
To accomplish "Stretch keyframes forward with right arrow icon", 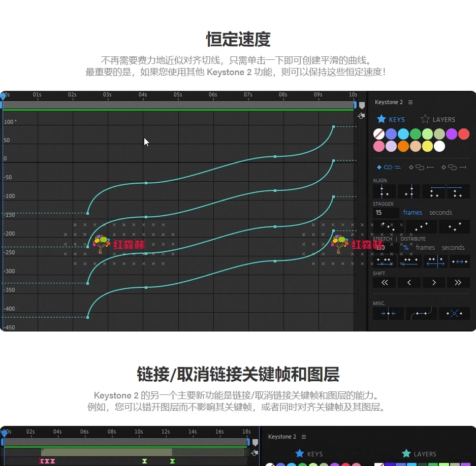I will click(x=384, y=261).
